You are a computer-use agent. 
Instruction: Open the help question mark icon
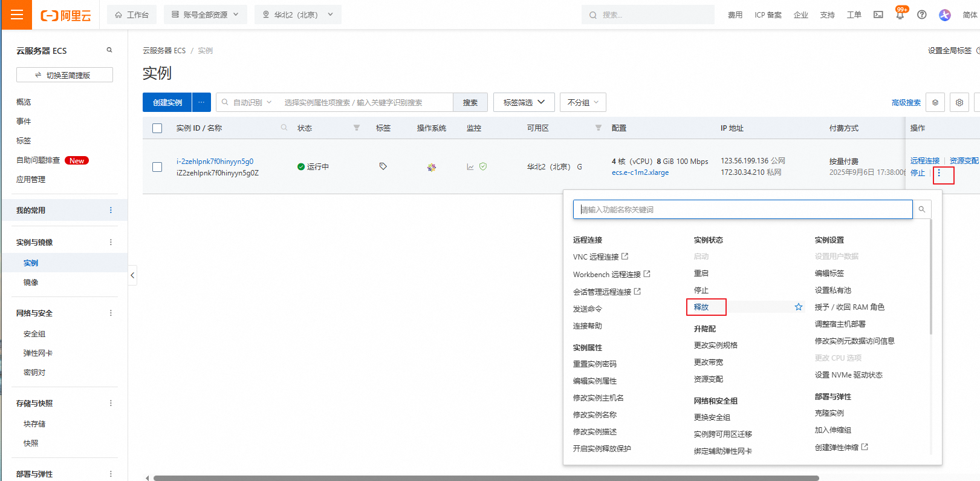(922, 15)
